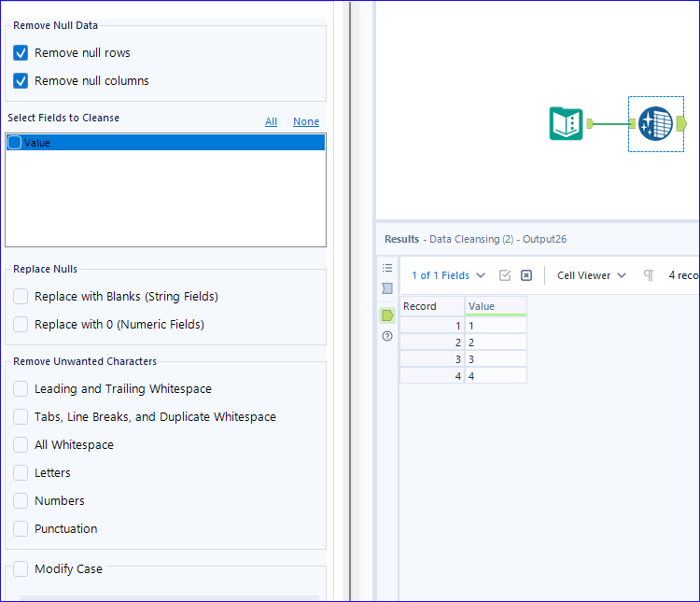Viewport: 700px width, 602px height.
Task: Select the Input Data tool on canvas
Action: [567, 124]
